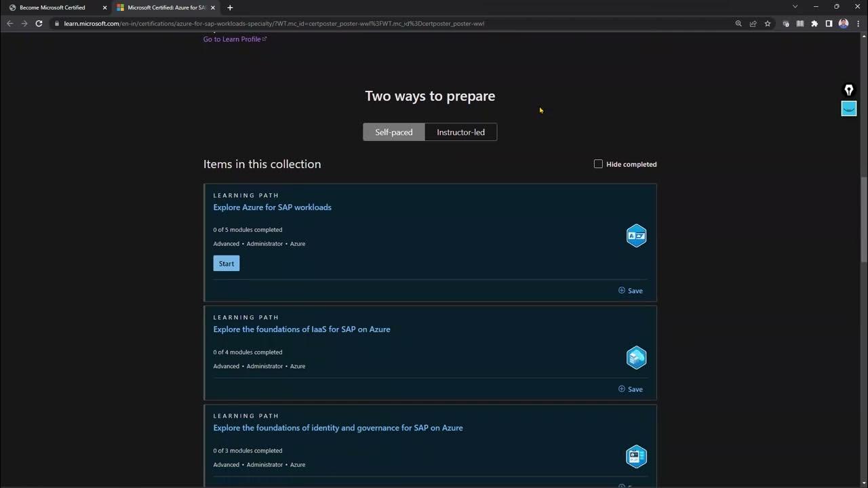This screenshot has height=488, width=868.
Task: Click the blue smiley floating icon
Action: pyautogui.click(x=849, y=108)
